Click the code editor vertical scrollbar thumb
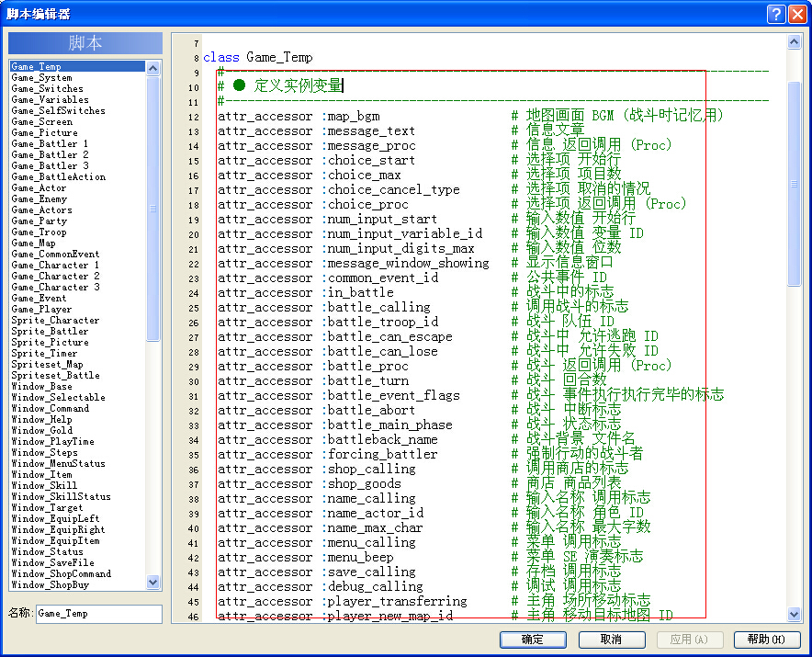The width and height of the screenshot is (812, 657). tap(794, 184)
